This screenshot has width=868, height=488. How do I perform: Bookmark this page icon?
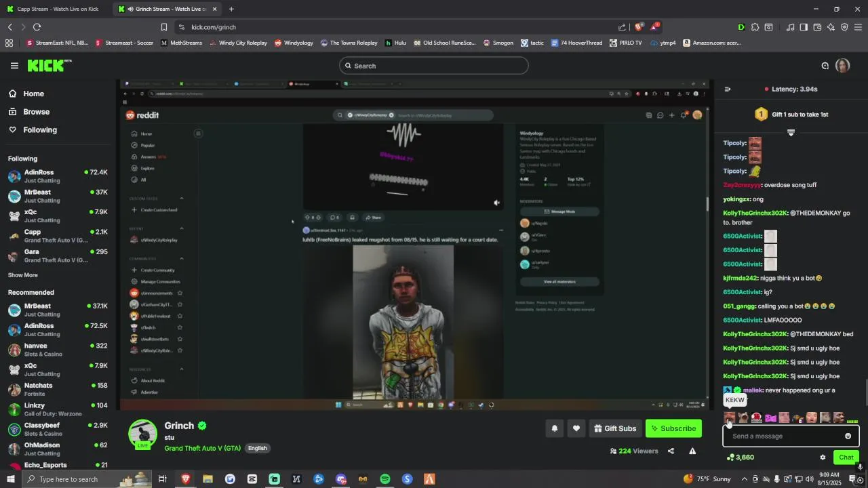point(163,27)
